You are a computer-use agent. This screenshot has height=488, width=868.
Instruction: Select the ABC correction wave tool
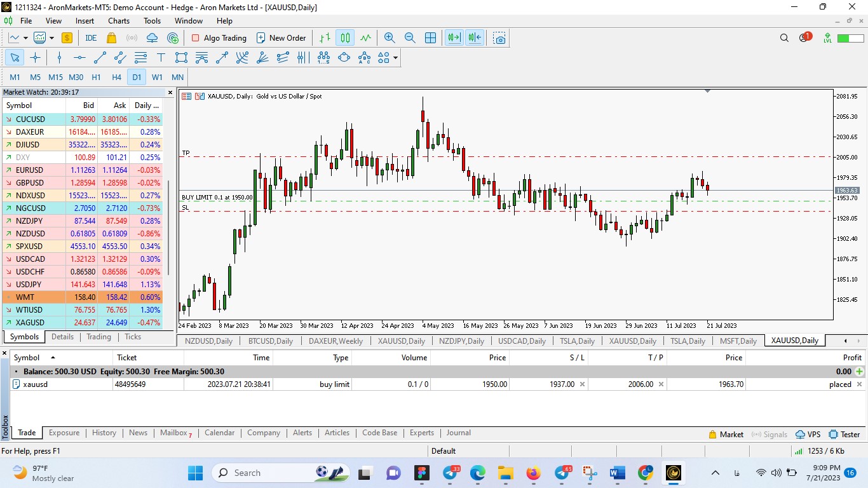[x=364, y=58]
